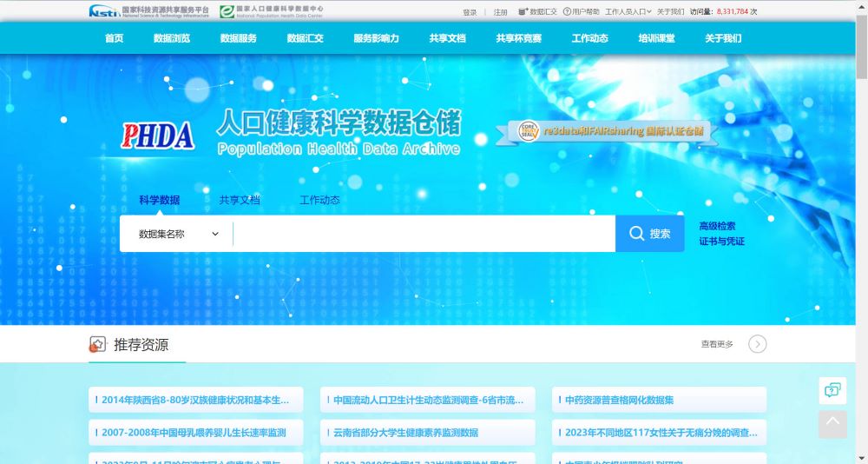Click the back-to-top arrow button
This screenshot has height=464, width=868.
point(832,424)
